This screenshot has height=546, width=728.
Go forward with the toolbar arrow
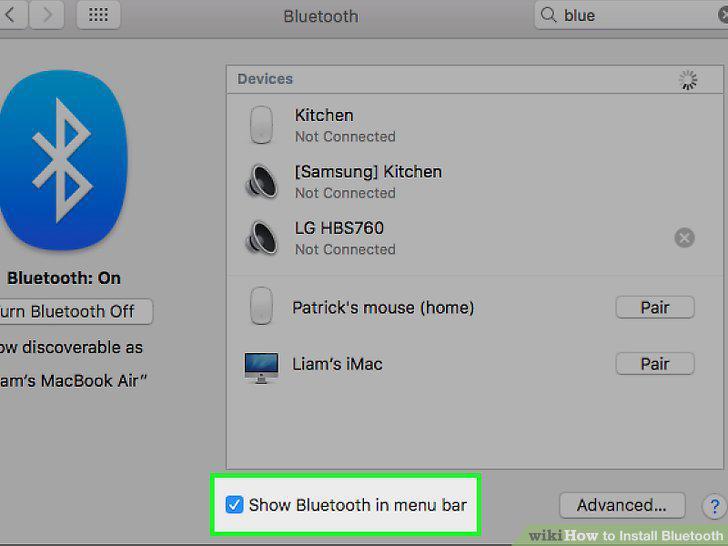46,15
